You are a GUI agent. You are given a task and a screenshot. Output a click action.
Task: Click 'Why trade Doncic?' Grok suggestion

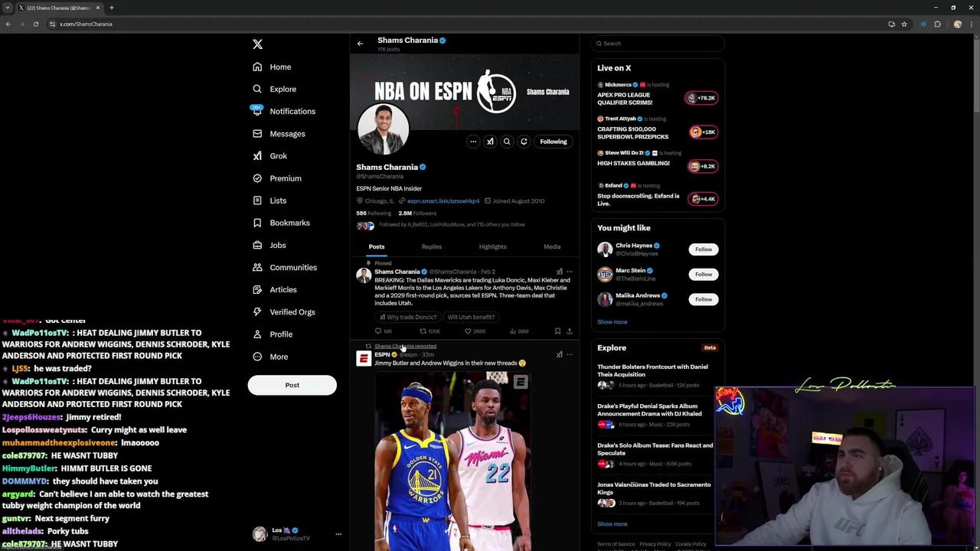(x=408, y=317)
